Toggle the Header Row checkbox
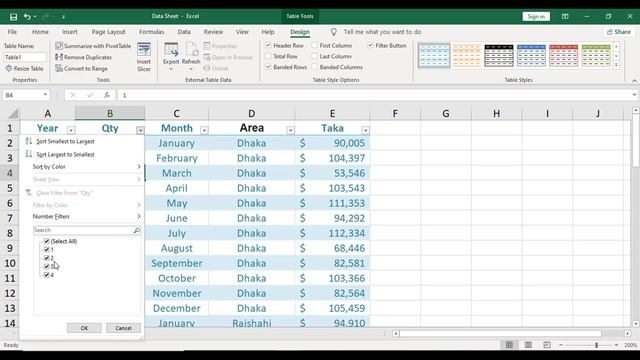The width and height of the screenshot is (640, 360). click(x=269, y=45)
